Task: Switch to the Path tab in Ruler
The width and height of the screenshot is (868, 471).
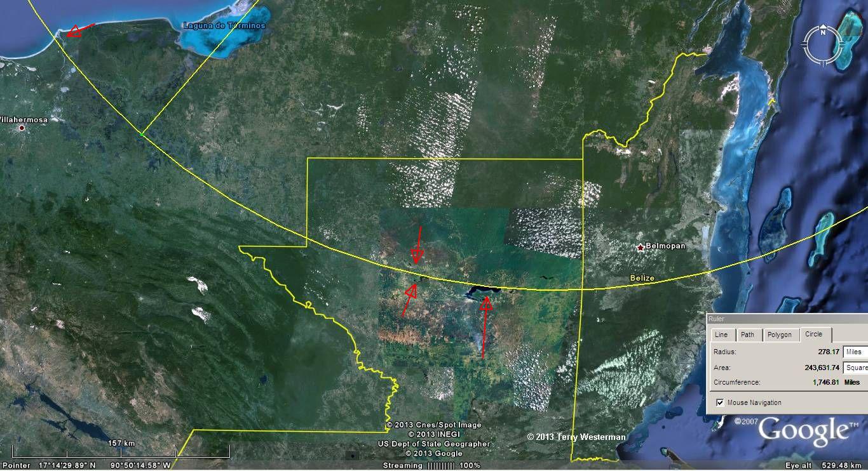Action: click(747, 335)
